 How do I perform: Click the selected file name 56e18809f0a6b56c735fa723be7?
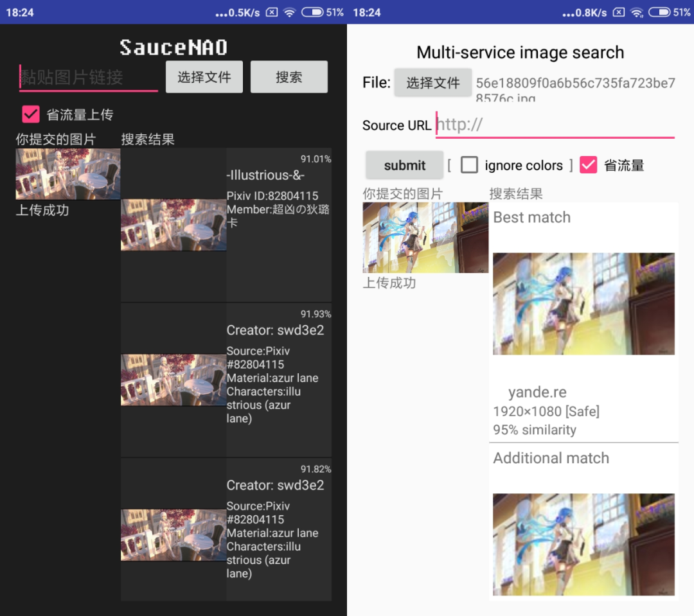[575, 84]
